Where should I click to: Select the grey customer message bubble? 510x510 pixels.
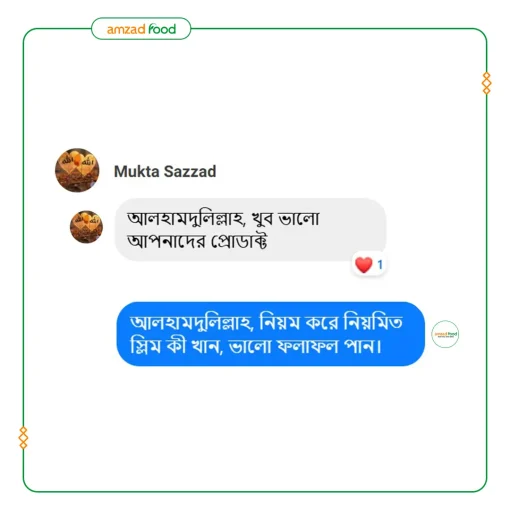(x=250, y=229)
